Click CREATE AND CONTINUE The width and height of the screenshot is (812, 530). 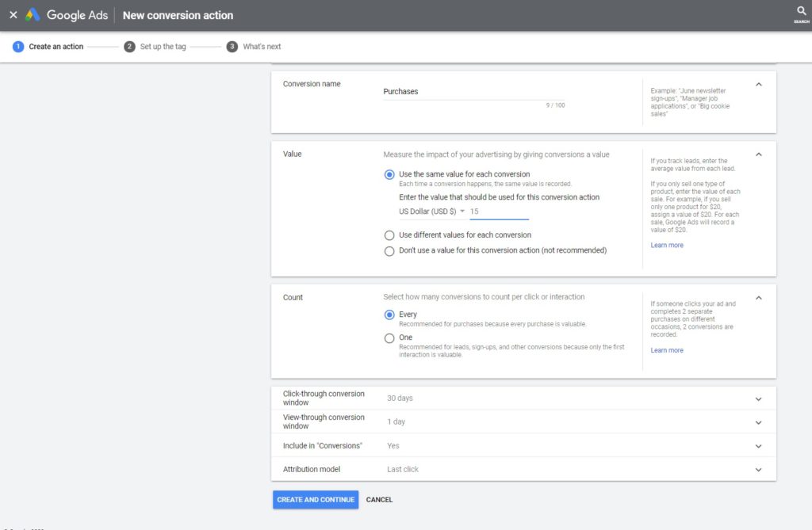pyautogui.click(x=315, y=499)
